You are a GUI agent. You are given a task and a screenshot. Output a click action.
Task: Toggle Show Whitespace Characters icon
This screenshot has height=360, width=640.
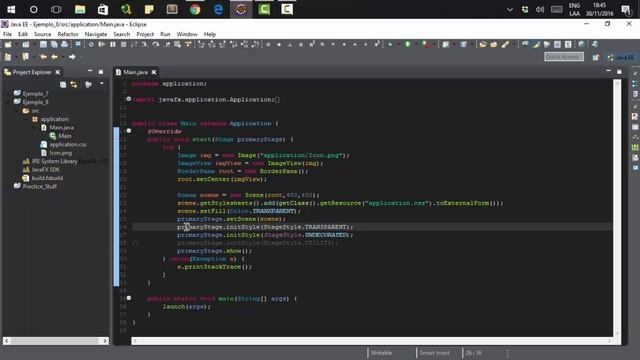pos(568,44)
